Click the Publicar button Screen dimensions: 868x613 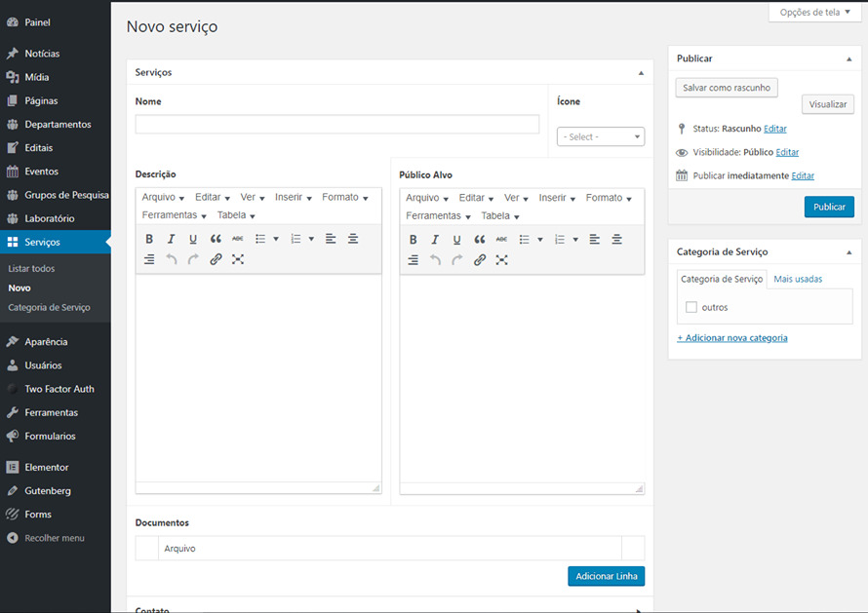click(829, 207)
